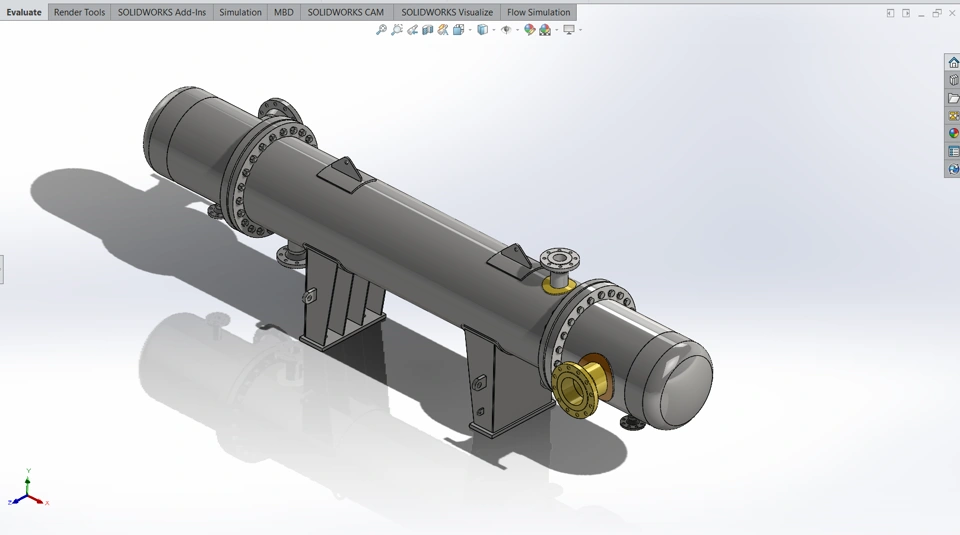Return to Previous View
960x535 pixels.
[x=413, y=29]
